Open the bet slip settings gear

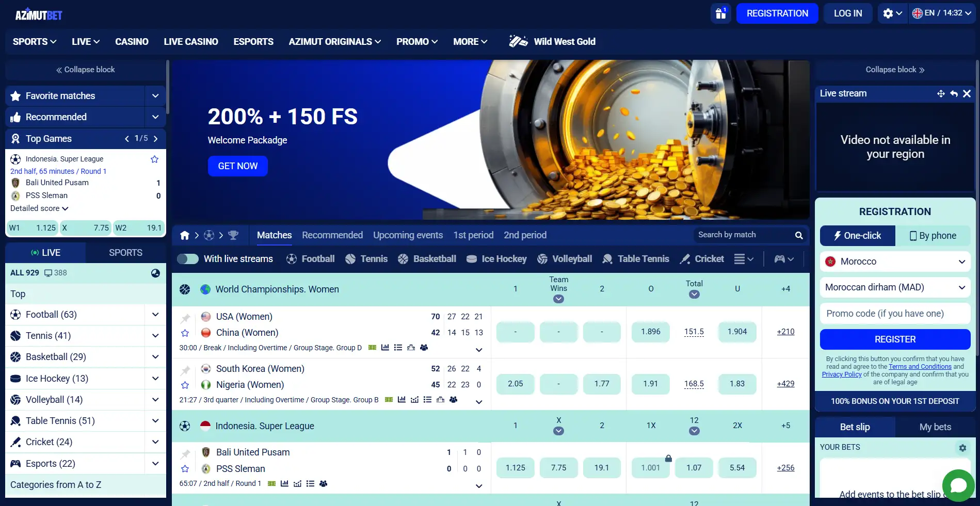[x=962, y=448]
